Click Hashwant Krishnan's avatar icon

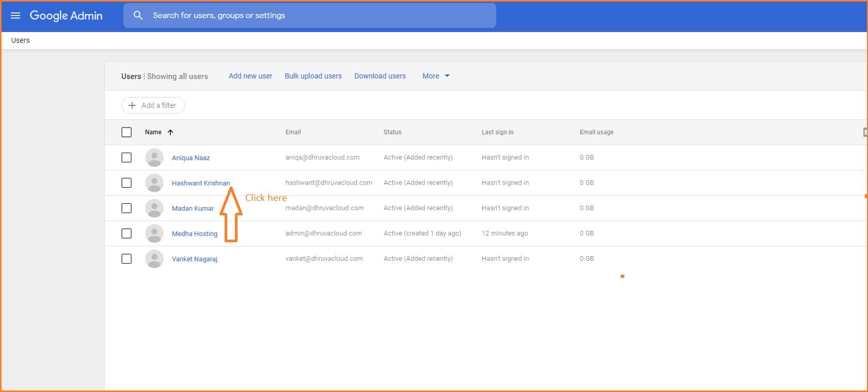(154, 183)
